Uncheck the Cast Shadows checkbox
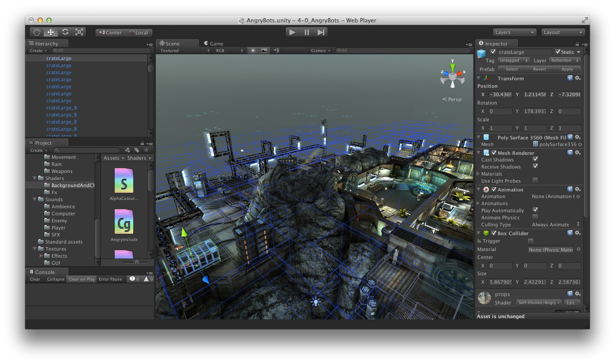 [535, 159]
